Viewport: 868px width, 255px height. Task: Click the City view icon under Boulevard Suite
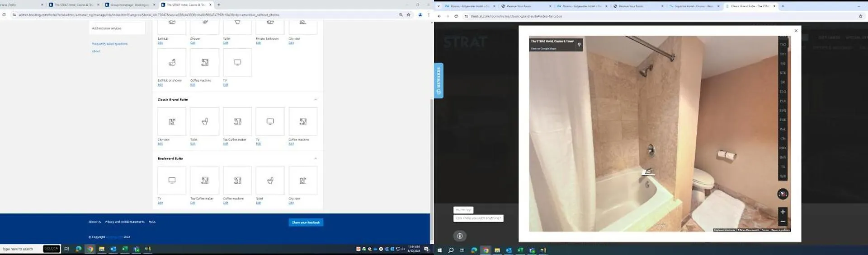(x=303, y=181)
